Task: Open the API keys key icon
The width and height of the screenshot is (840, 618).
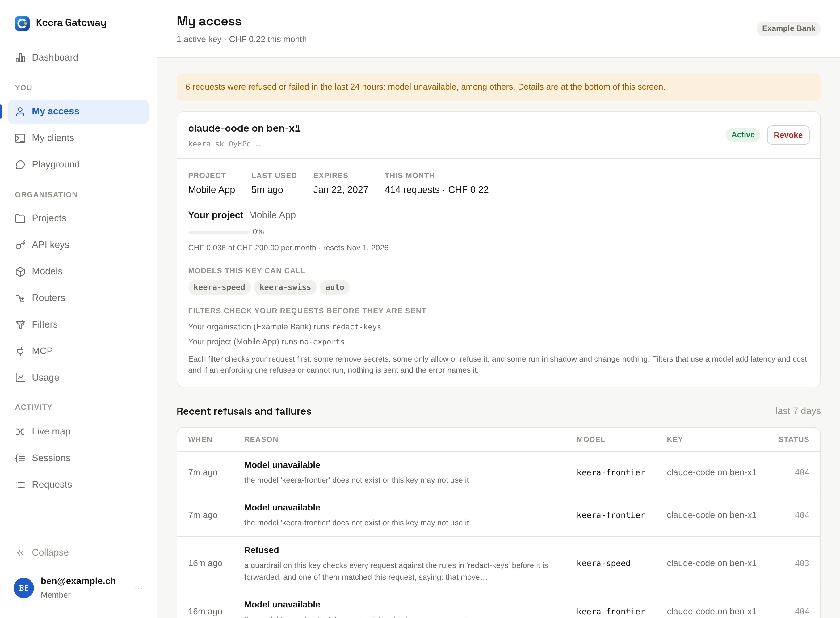Action: [x=20, y=245]
